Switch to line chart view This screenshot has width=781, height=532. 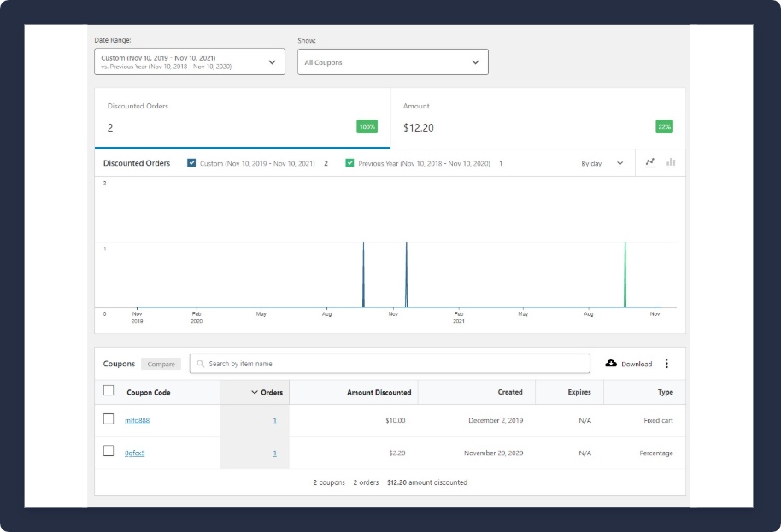649,162
